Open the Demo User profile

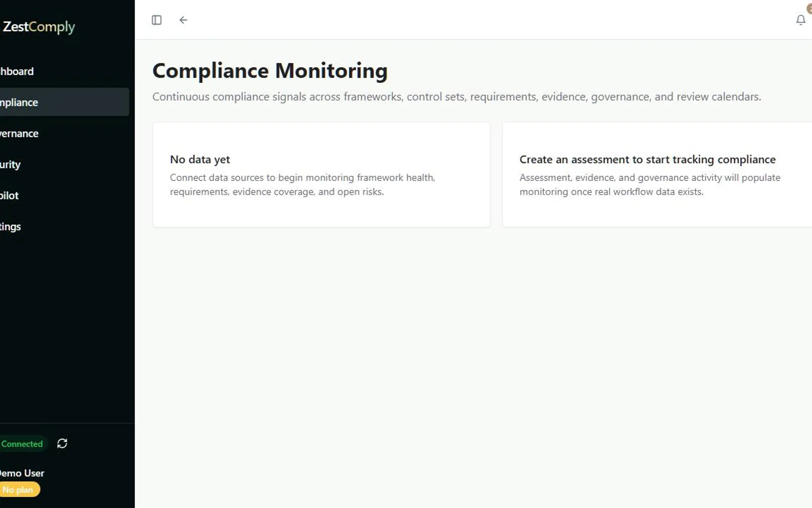[x=22, y=473]
